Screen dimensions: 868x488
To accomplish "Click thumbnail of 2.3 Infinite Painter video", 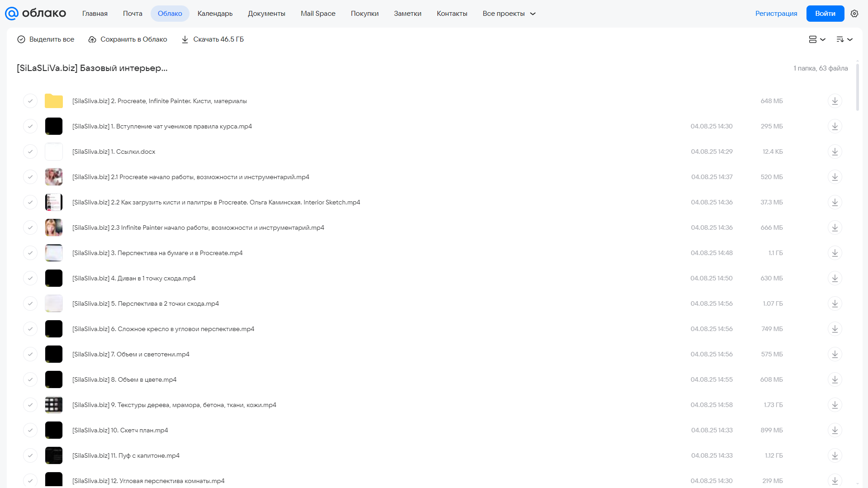I will point(54,227).
